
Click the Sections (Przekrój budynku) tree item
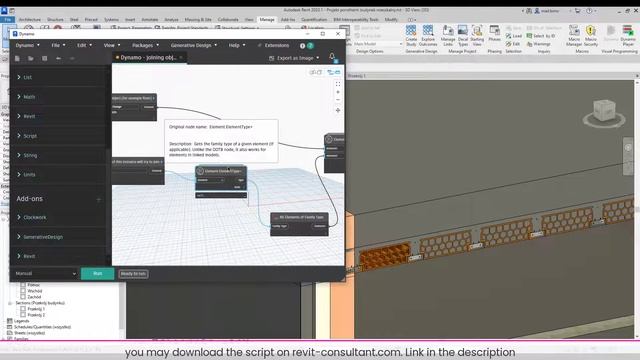(x=40, y=303)
